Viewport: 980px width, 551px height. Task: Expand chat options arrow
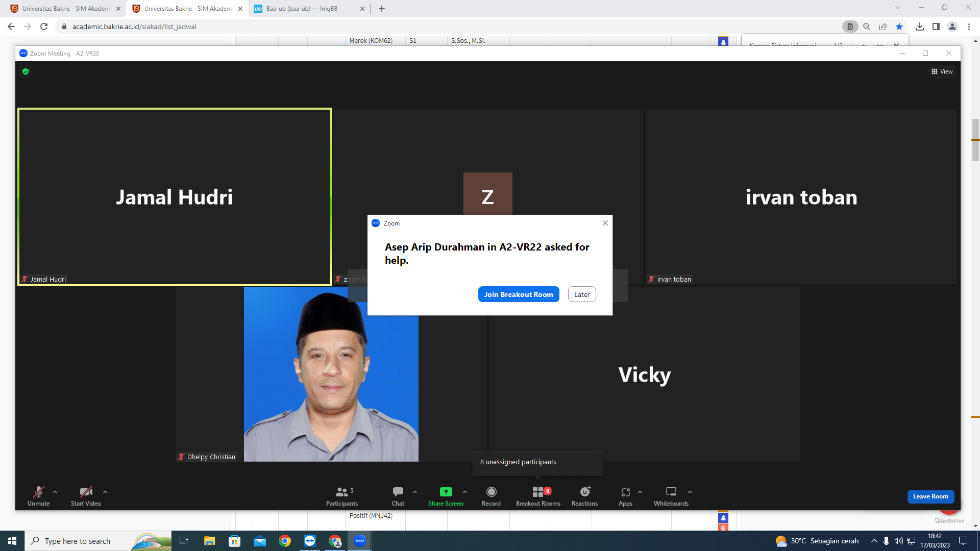[415, 492]
